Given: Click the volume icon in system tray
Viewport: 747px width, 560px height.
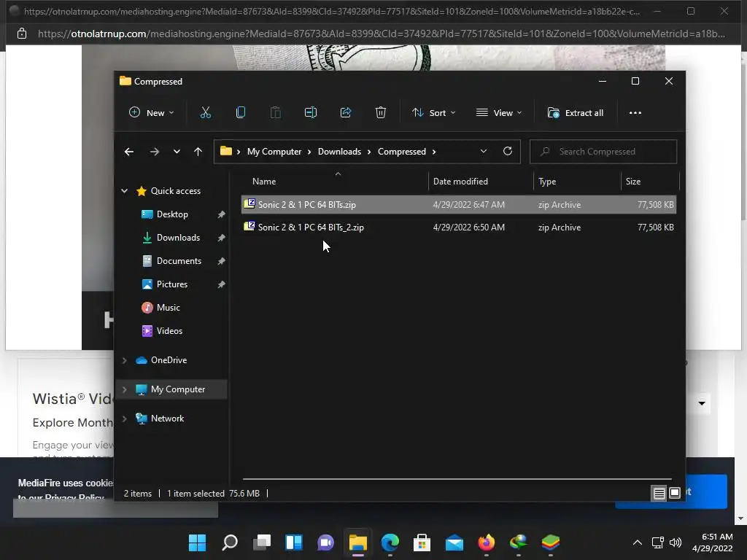Looking at the screenshot, I should coord(676,542).
